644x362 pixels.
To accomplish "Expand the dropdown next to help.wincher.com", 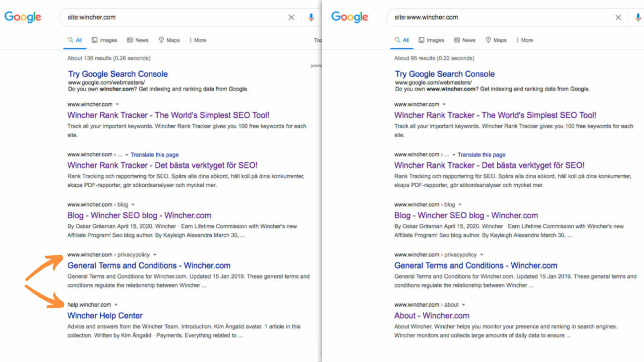I will (116, 304).
